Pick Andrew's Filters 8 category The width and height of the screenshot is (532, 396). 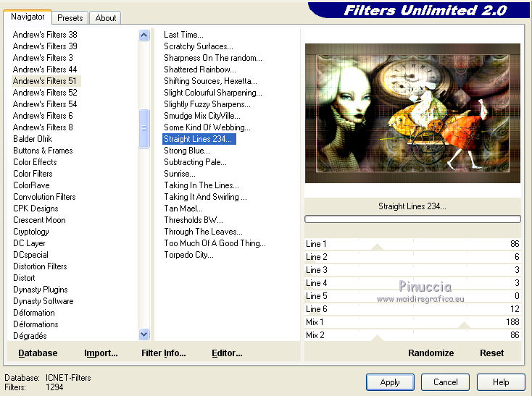click(43, 127)
